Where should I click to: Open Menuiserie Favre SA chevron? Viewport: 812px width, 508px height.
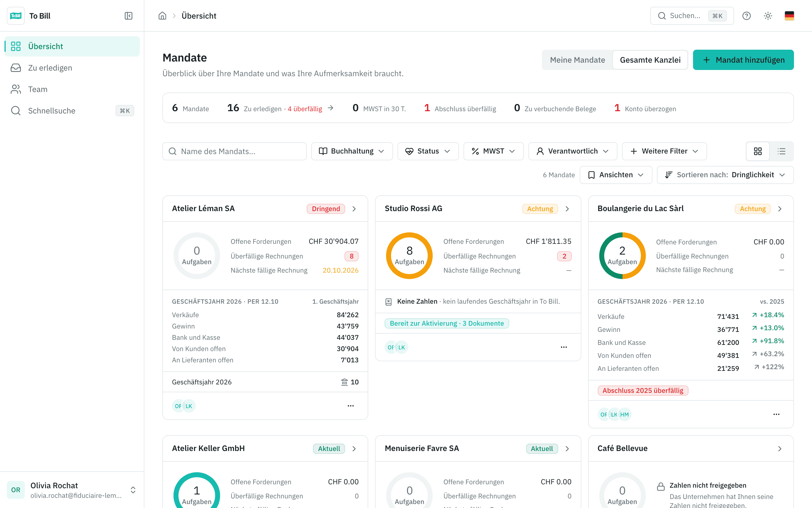click(x=567, y=448)
